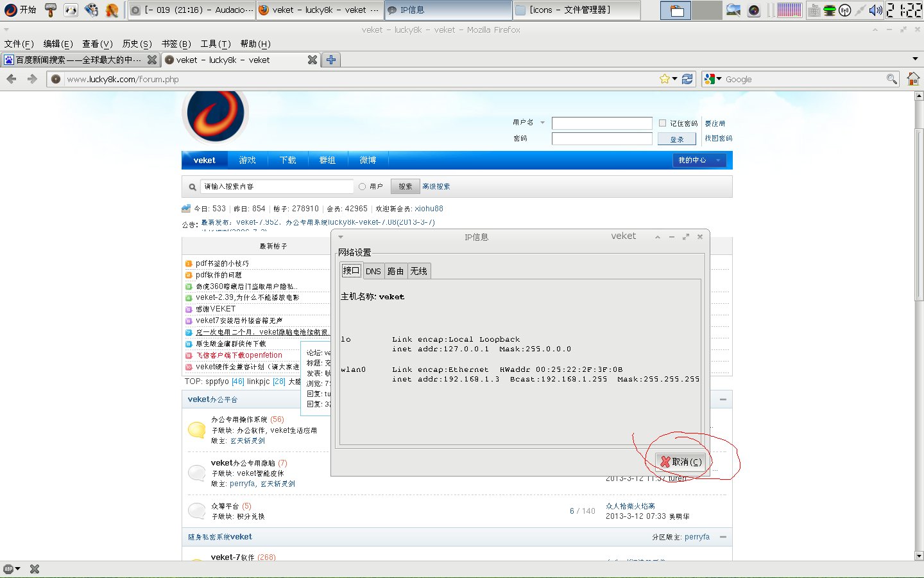Open the bookmark star dropdown arrow
The width and height of the screenshot is (924, 578).
[x=674, y=79]
